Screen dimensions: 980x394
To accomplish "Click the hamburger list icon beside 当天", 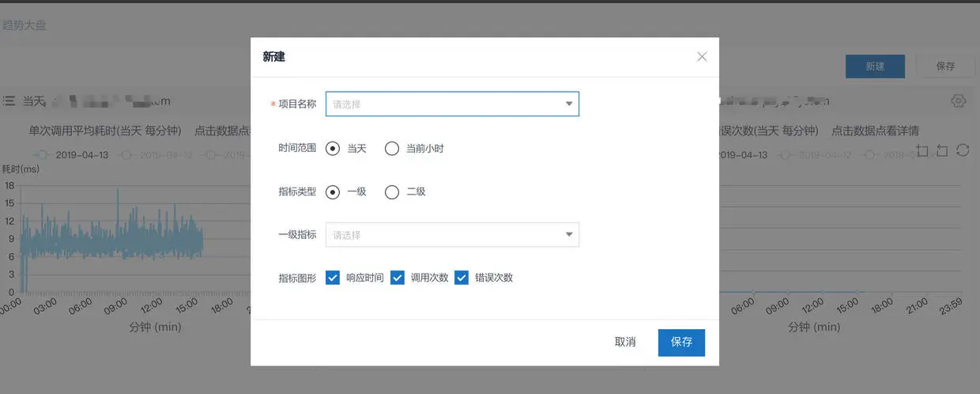I will (x=9, y=100).
